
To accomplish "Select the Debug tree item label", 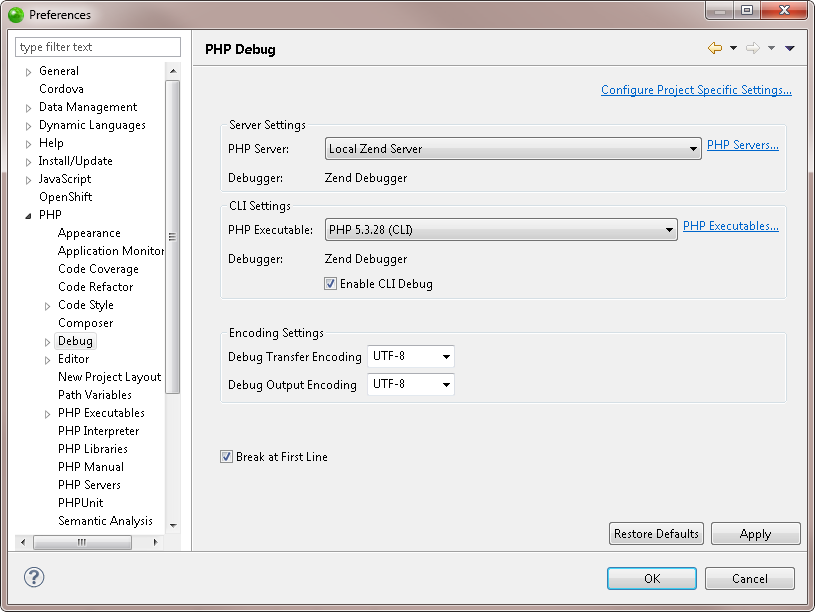I will coord(75,341).
